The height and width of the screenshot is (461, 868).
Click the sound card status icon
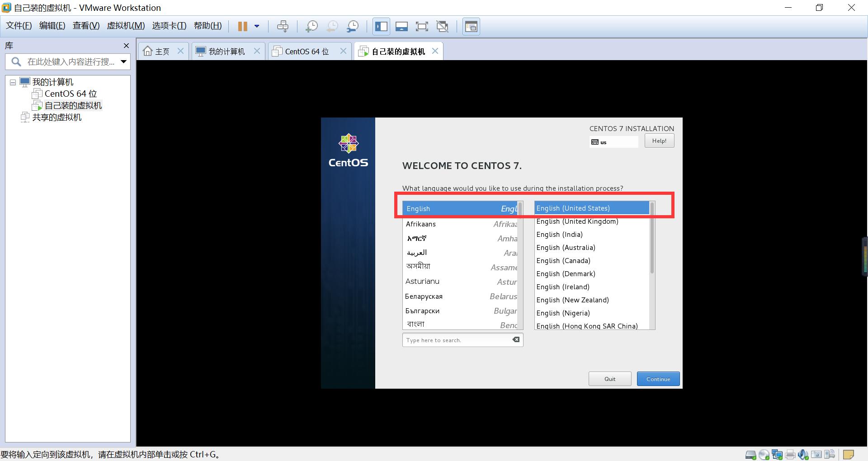[x=803, y=455]
